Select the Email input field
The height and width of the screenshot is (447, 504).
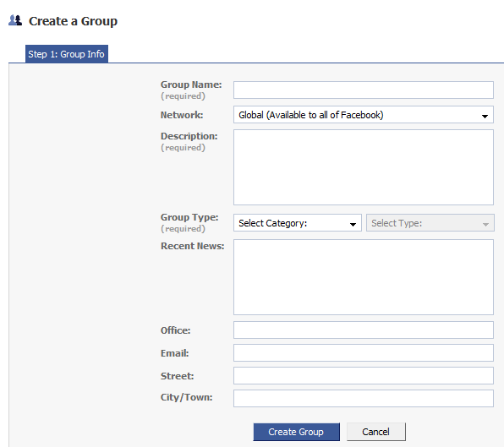(364, 353)
